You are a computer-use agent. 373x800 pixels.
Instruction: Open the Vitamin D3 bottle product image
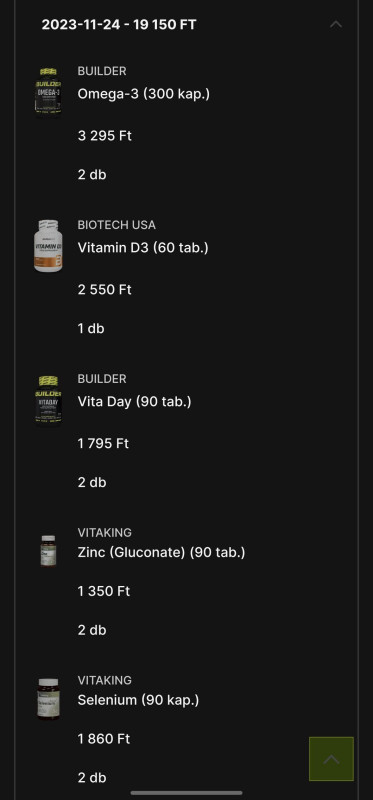[x=48, y=246]
